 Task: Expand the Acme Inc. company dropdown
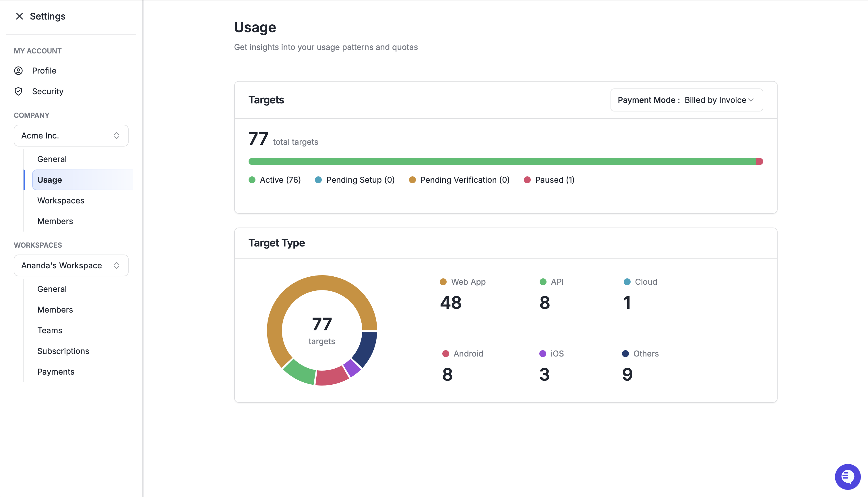pyautogui.click(x=71, y=136)
